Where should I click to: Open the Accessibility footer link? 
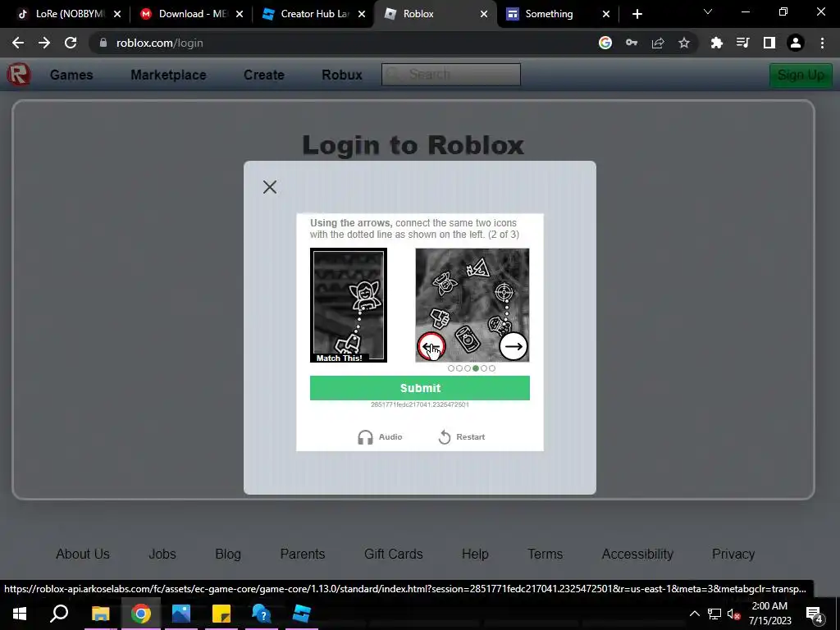point(637,554)
